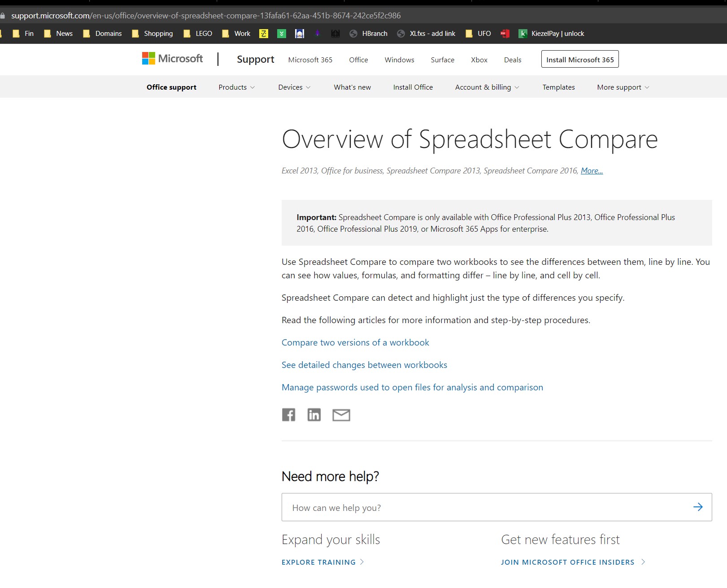Click the Microsoft logo
This screenshot has width=727, height=588.
coord(172,59)
